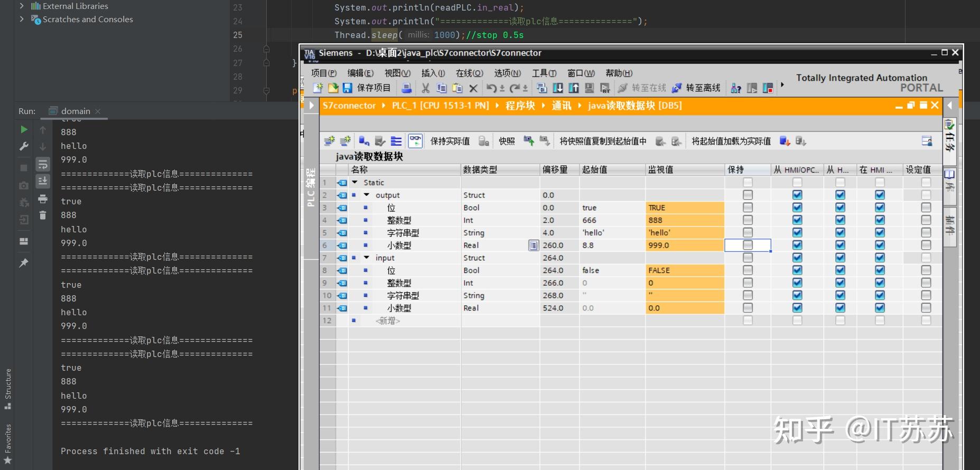
Task: Open project icon in TIA Portal toolbar
Action: coord(333,88)
